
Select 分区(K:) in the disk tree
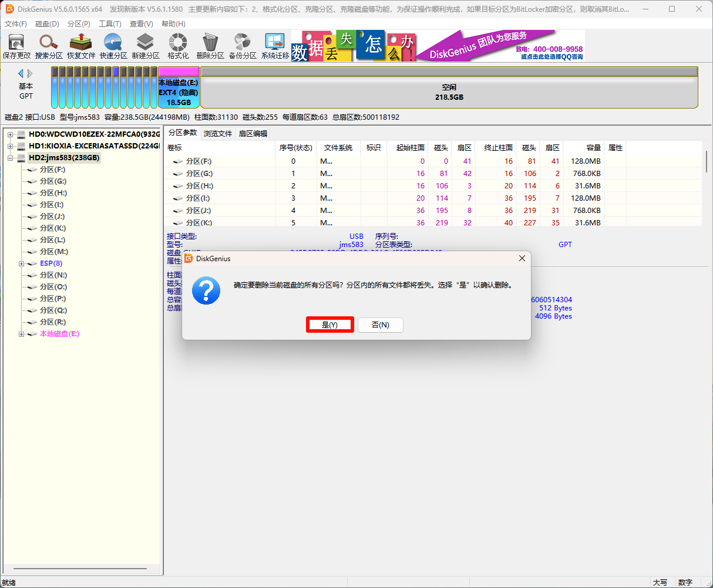(53, 228)
